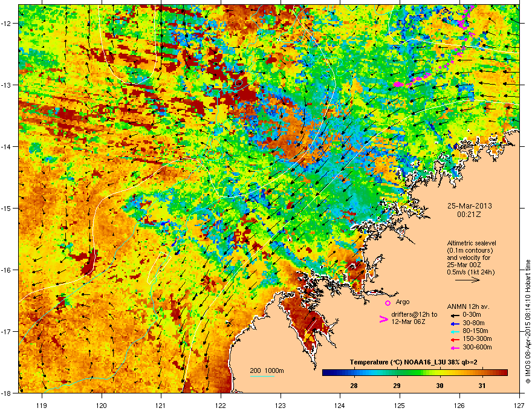
Task: Click the 'Argo' legend label
Action: tap(403, 302)
